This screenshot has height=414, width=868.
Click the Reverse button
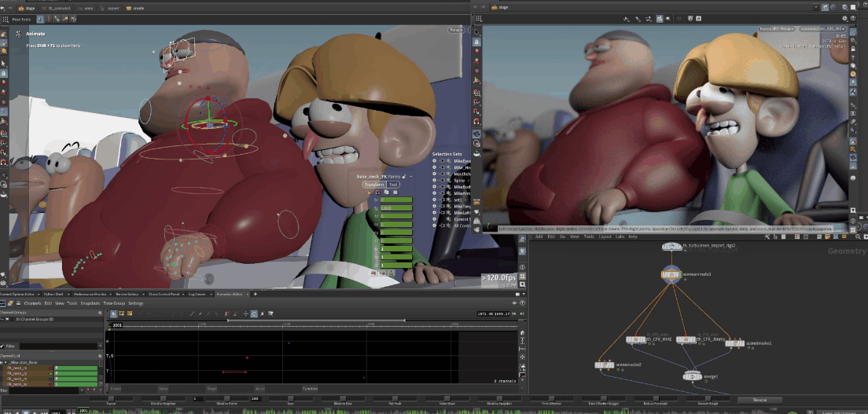coord(759,400)
